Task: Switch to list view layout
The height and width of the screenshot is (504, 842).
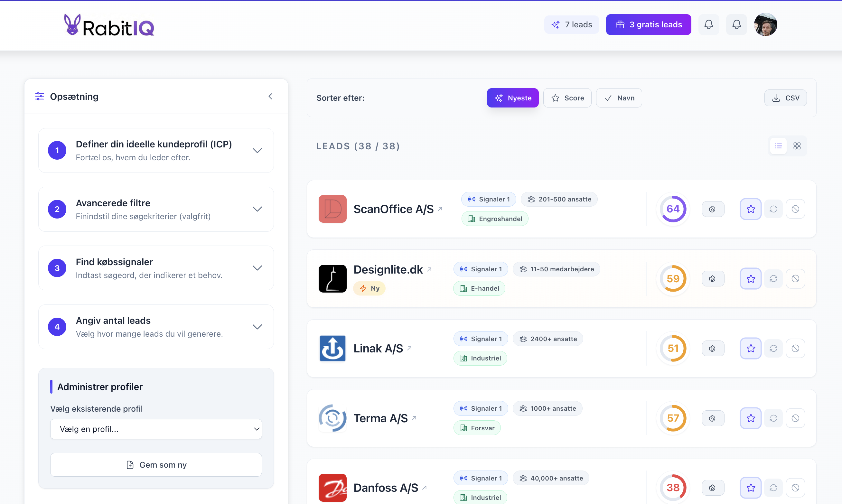Action: [x=778, y=146]
